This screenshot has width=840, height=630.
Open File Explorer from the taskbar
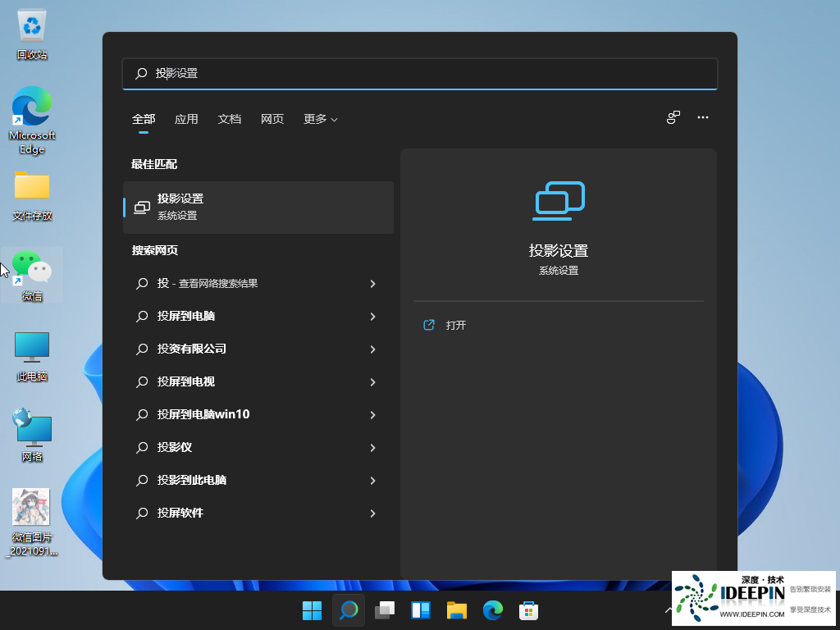457,610
